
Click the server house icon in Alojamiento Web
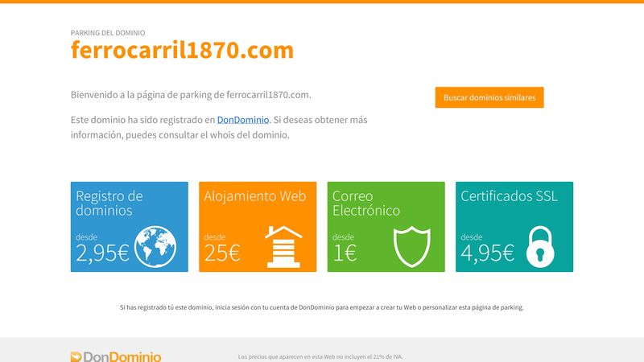(x=283, y=247)
